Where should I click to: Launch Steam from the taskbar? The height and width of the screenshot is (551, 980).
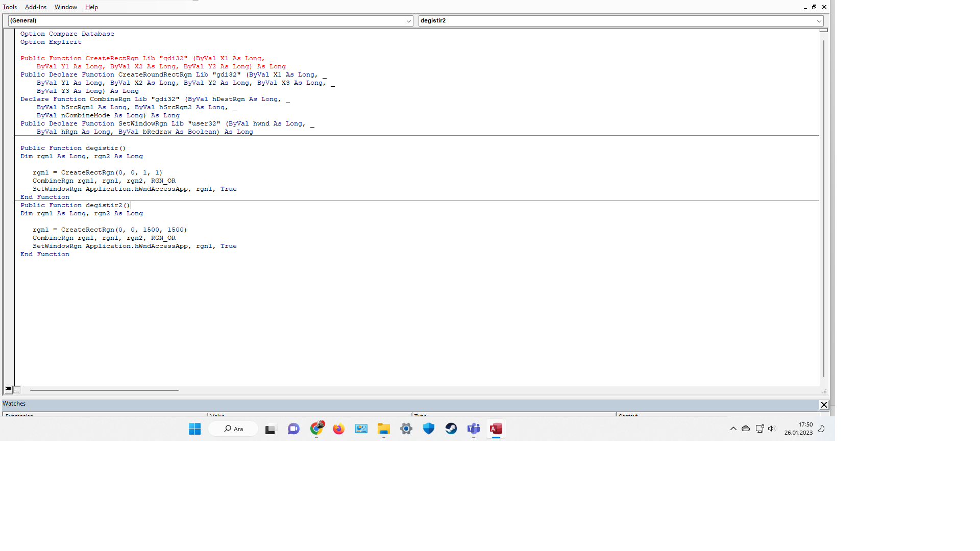[x=451, y=429]
